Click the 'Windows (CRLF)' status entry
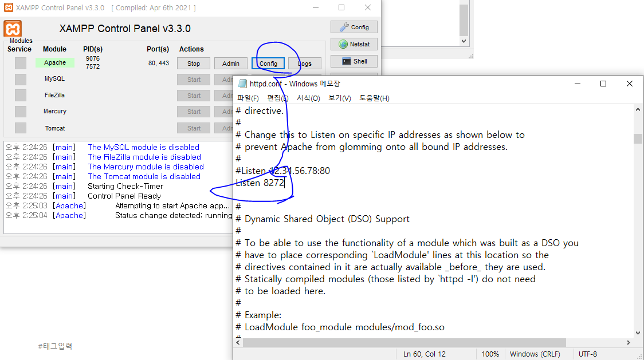The height and width of the screenshot is (360, 644). (535, 354)
